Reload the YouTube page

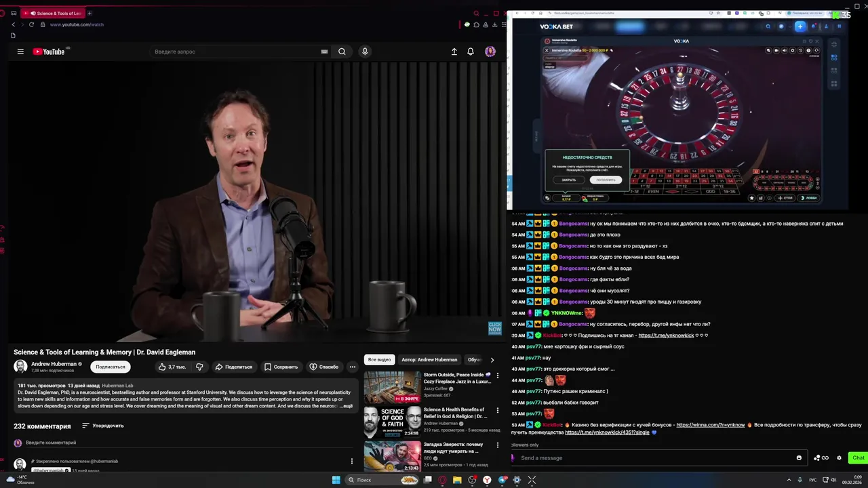(x=31, y=24)
